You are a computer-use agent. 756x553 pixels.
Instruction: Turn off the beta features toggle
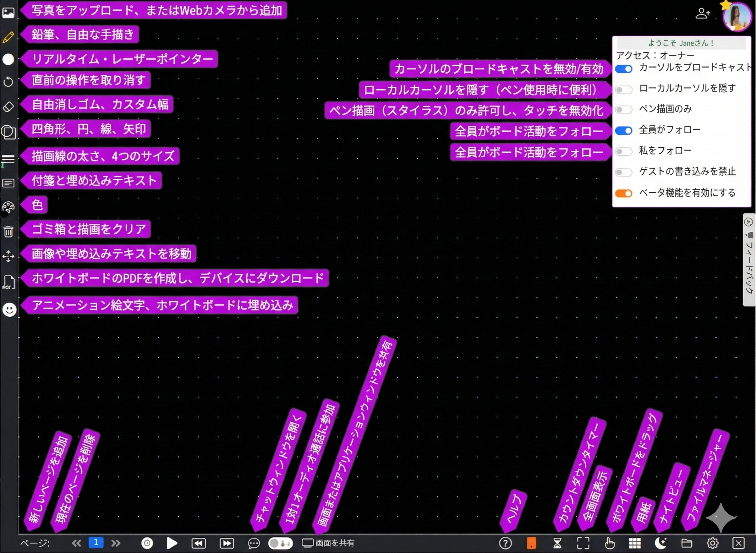pyautogui.click(x=623, y=194)
